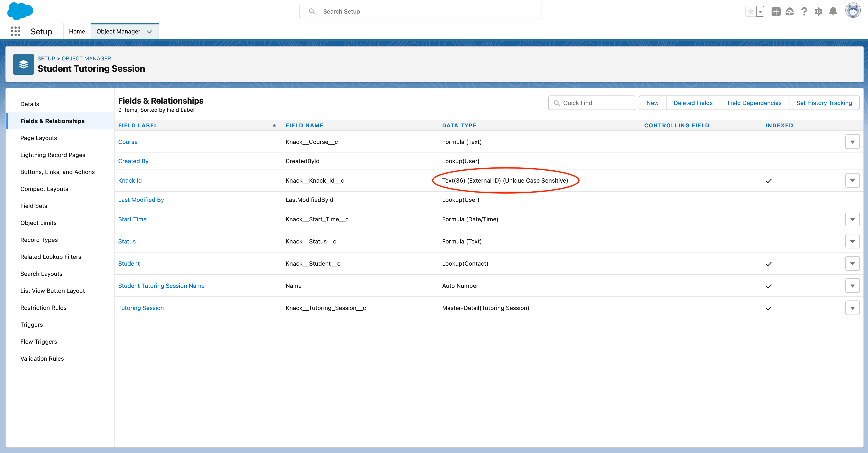Open the App Launcher waffle icon

[x=15, y=31]
